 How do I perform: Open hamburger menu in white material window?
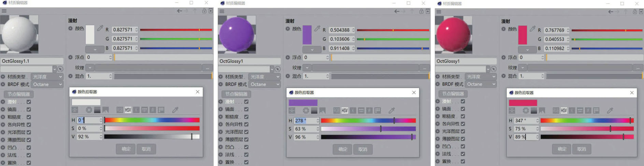point(4,11)
